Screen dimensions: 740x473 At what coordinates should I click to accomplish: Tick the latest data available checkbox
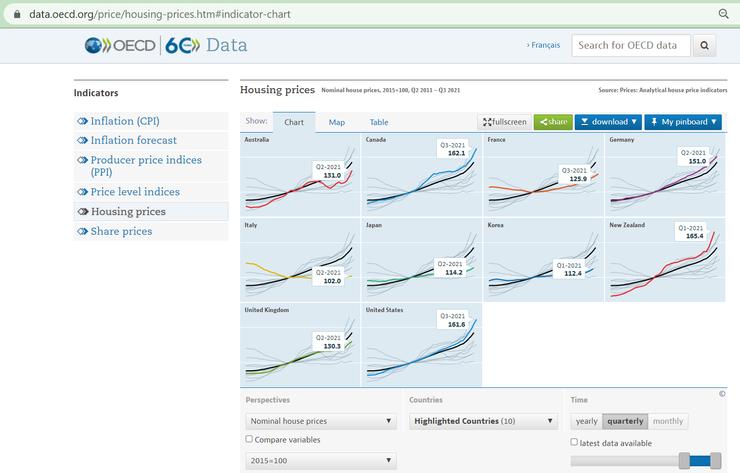tap(574, 442)
